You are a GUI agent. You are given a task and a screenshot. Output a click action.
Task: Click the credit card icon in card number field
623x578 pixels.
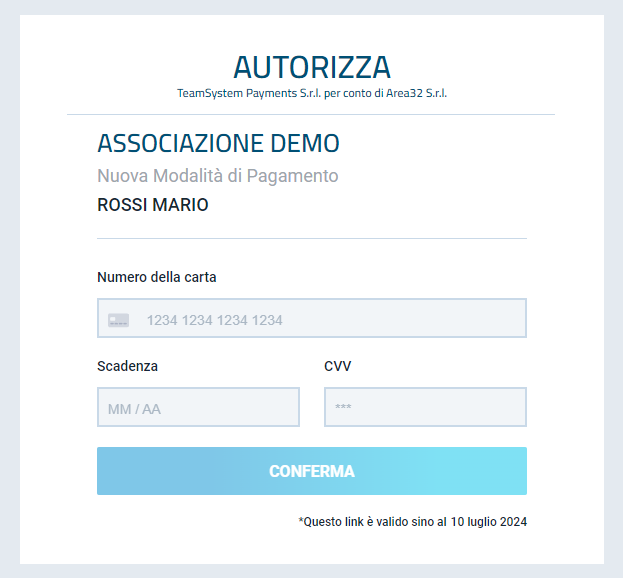[118, 320]
